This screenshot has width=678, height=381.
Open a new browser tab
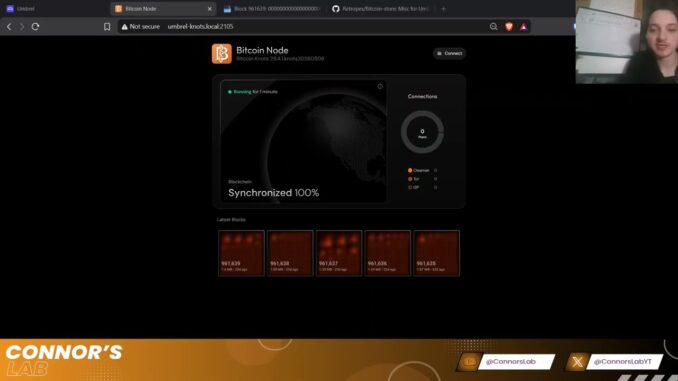tap(443, 9)
